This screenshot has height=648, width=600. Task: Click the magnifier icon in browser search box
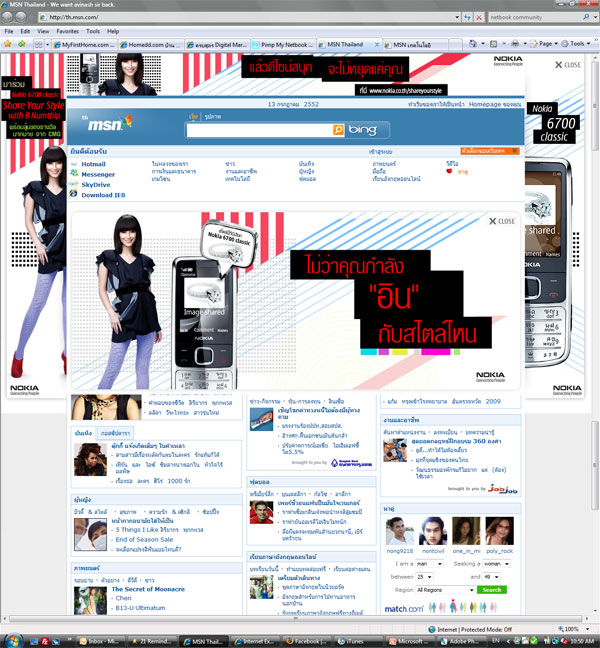click(586, 17)
